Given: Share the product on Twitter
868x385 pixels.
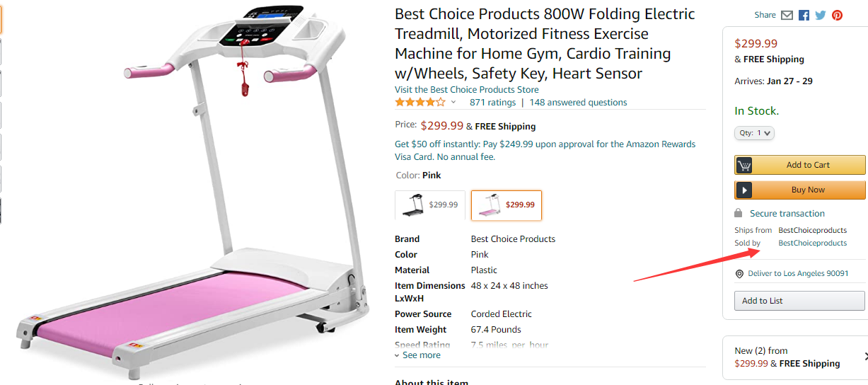Looking at the screenshot, I should [821, 15].
